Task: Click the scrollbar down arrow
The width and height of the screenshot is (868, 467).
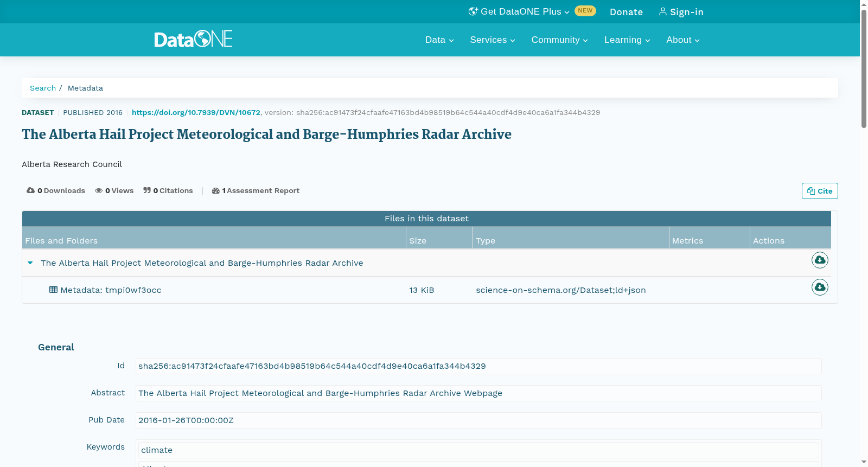Action: [x=864, y=462]
